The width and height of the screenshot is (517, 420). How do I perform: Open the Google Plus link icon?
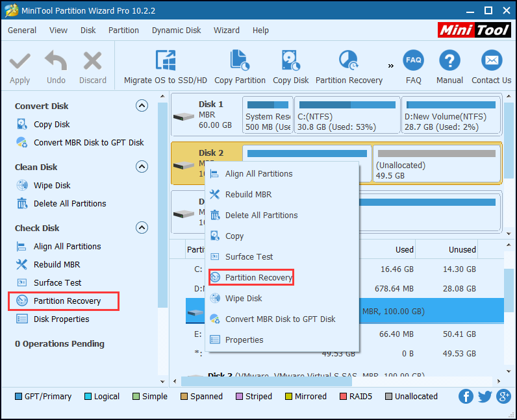[x=504, y=396]
